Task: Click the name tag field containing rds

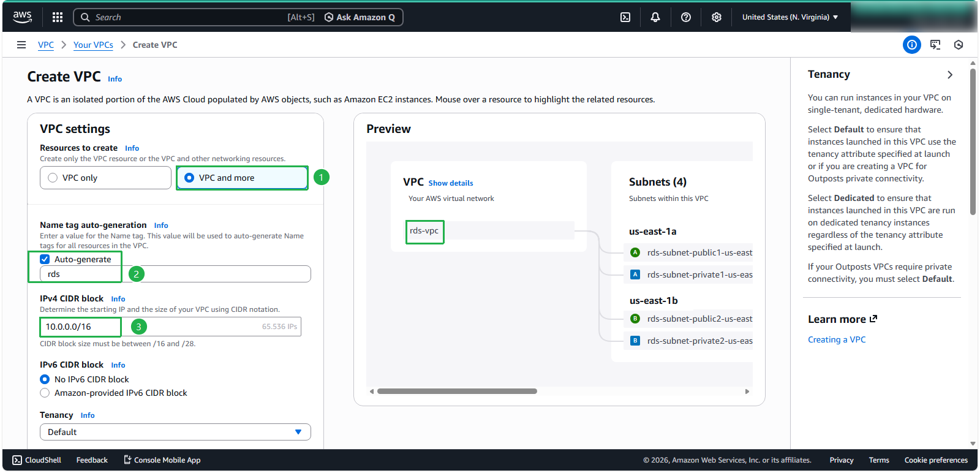Action: tap(175, 274)
